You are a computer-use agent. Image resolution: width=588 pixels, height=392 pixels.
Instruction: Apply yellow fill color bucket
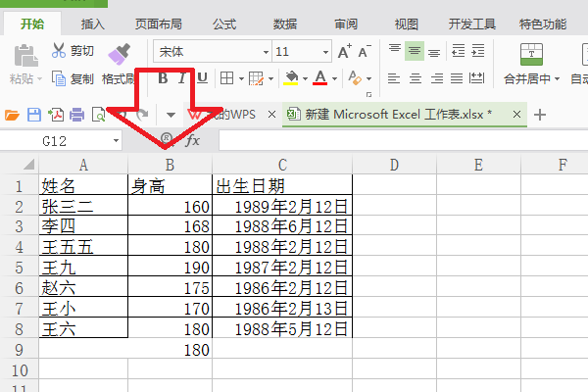point(291,78)
